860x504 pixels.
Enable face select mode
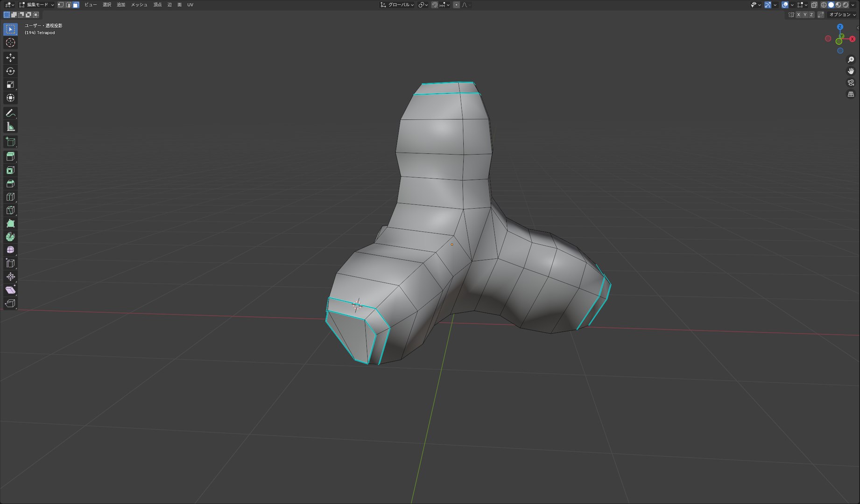click(76, 5)
